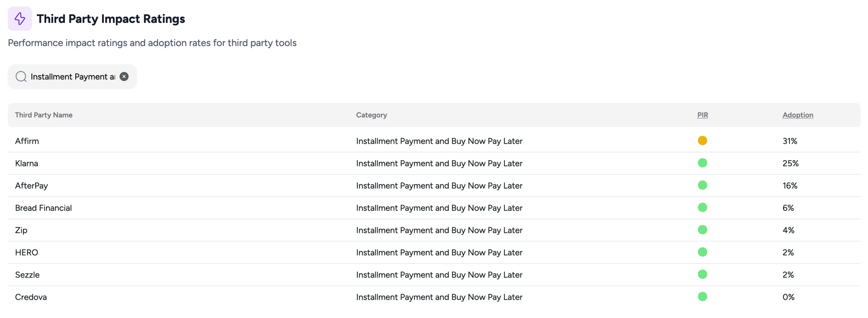Screen dimensions: 868x318
Task: Click Bread Financial's 6% adoption value
Action: [x=788, y=208]
